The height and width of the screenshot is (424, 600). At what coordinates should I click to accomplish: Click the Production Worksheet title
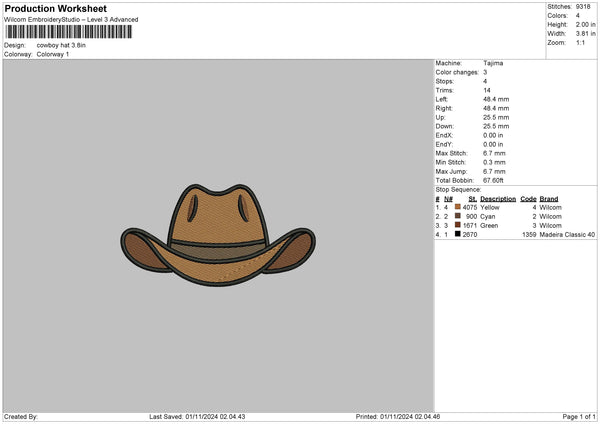pyautogui.click(x=54, y=9)
